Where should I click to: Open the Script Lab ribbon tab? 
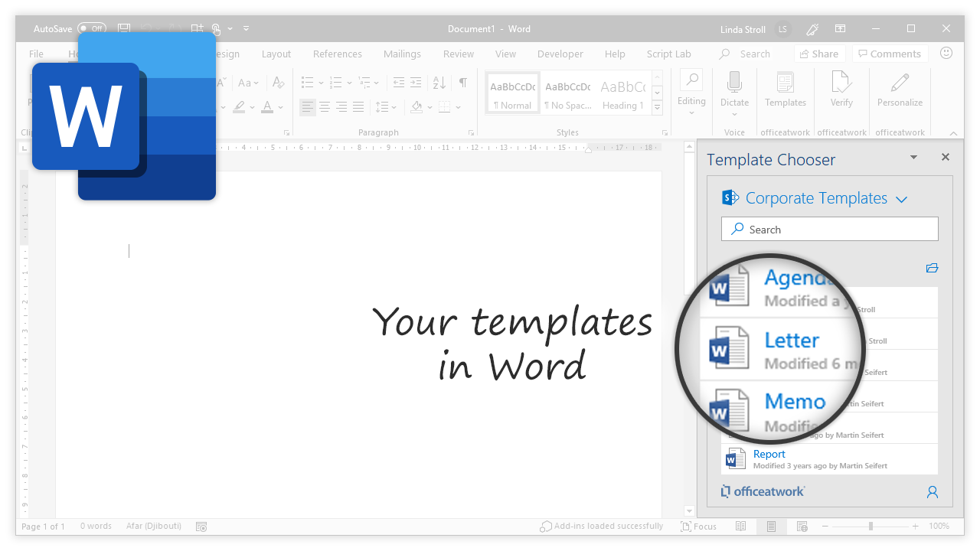[668, 54]
